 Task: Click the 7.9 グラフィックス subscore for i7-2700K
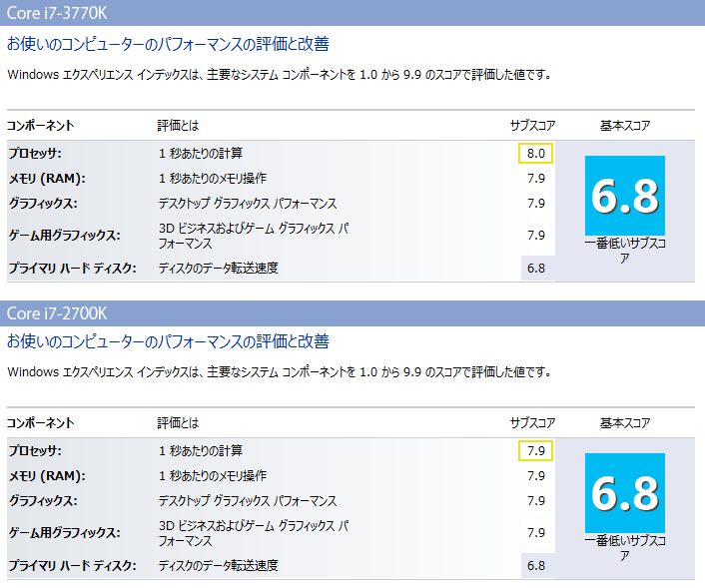pyautogui.click(x=536, y=501)
